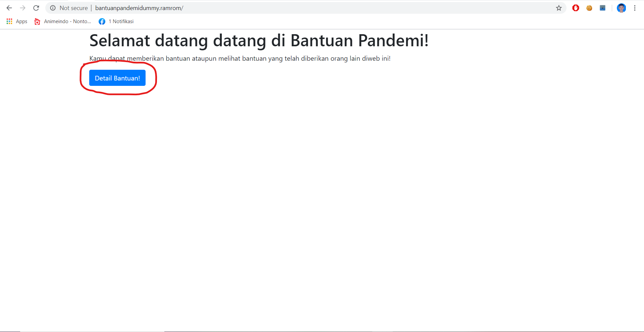
Task: Go back to the previous page
Action: click(9, 8)
